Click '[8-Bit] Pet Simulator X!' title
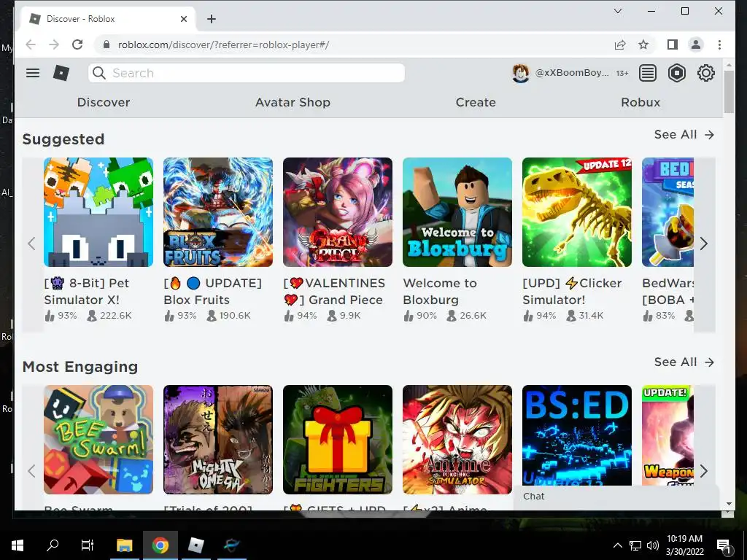The width and height of the screenshot is (747, 560). click(87, 292)
